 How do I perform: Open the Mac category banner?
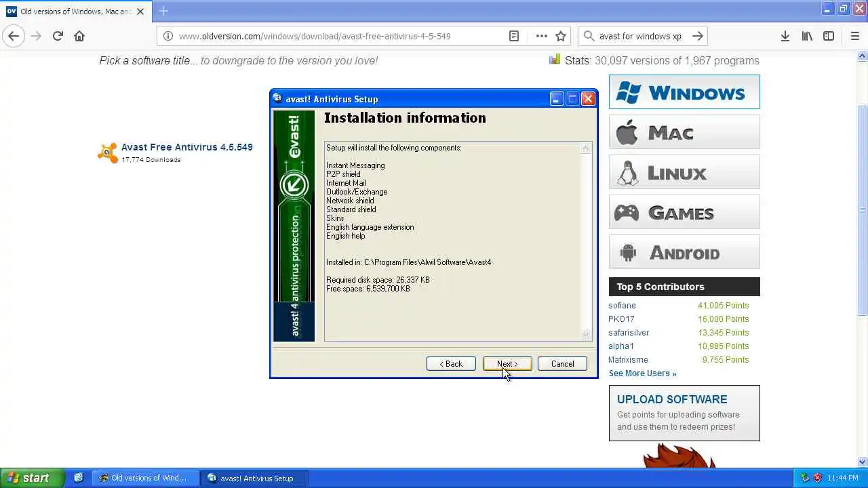[684, 132]
